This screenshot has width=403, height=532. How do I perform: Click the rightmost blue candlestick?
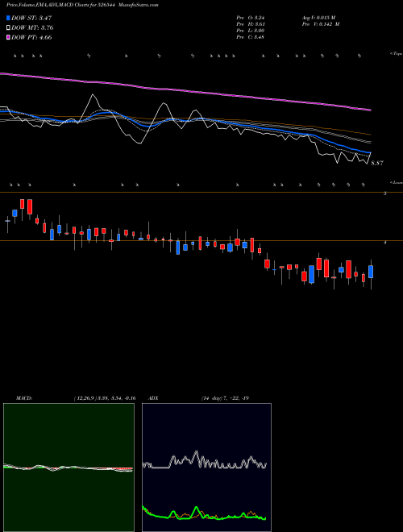coord(371,272)
